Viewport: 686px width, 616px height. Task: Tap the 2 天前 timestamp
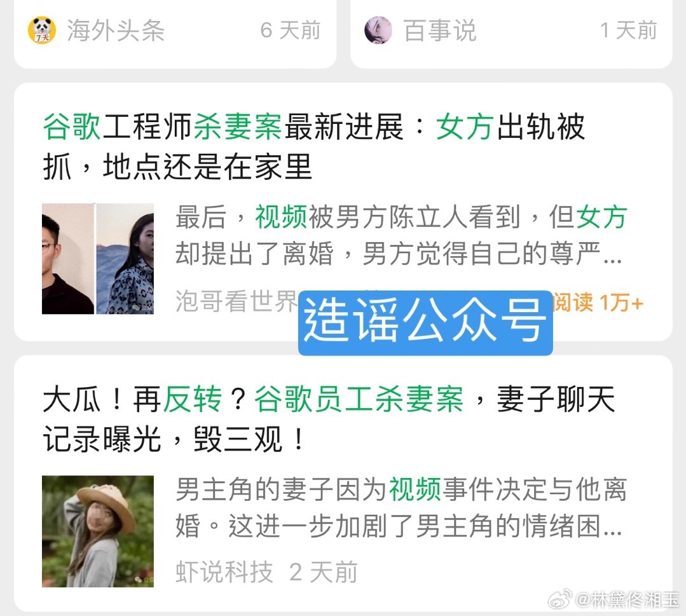pos(324,572)
